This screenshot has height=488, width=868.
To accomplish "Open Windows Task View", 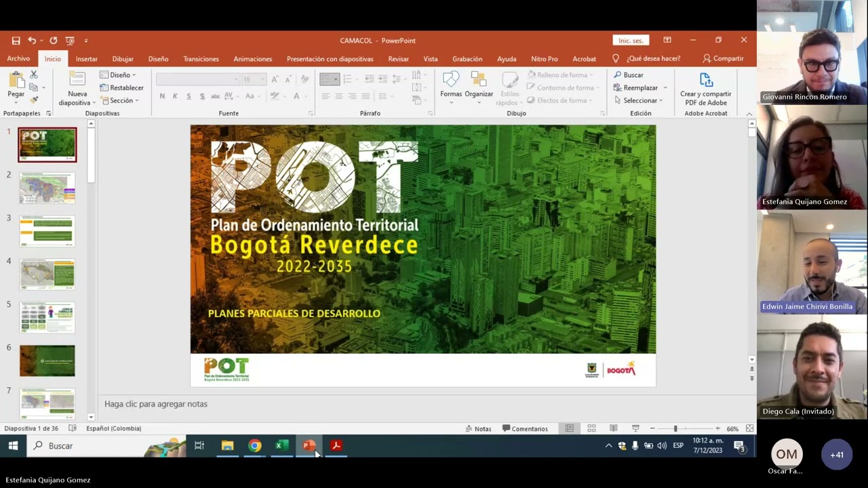I will [199, 445].
